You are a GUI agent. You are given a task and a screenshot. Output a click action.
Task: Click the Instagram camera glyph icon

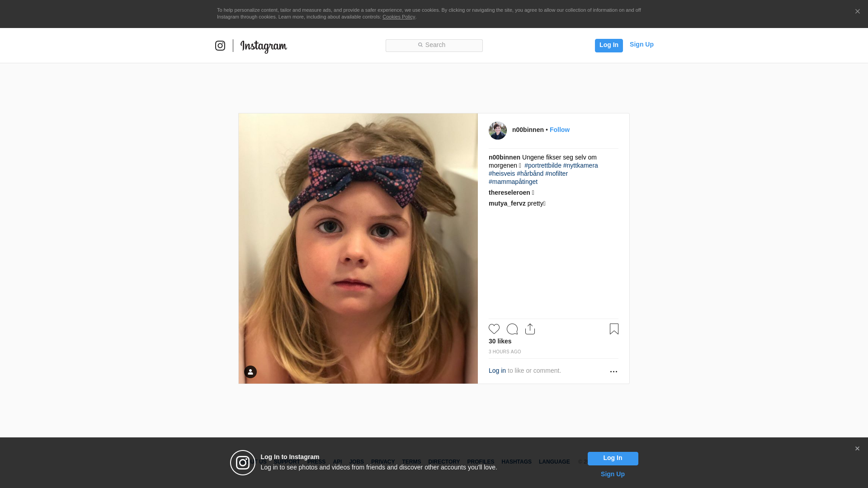[x=220, y=46]
